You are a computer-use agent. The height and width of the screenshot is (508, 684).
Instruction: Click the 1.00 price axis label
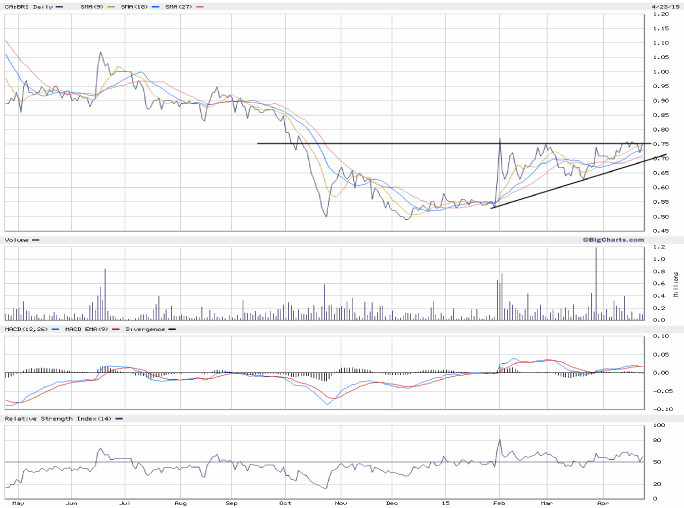[661, 72]
